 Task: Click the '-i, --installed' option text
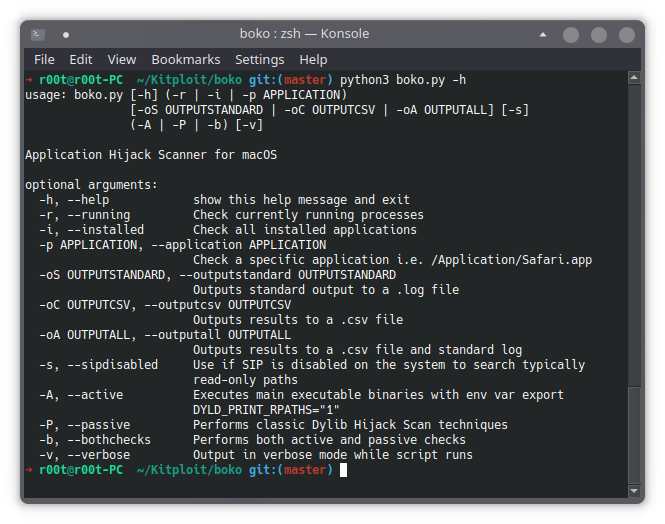tap(92, 230)
